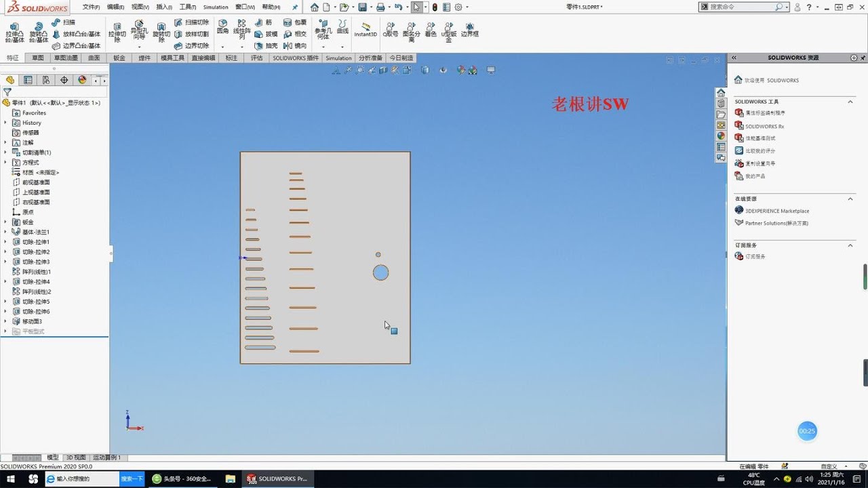
Task: Switch to the 草图 sketch tab
Action: [x=38, y=58]
